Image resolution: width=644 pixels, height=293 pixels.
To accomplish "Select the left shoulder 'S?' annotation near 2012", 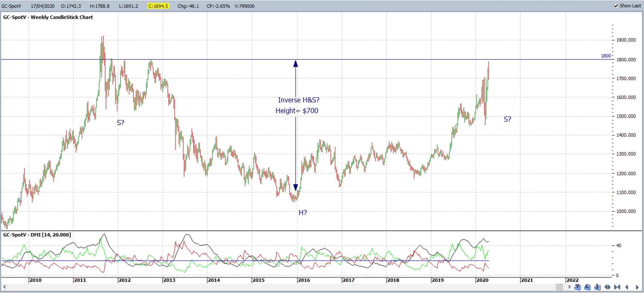I will 121,123.
